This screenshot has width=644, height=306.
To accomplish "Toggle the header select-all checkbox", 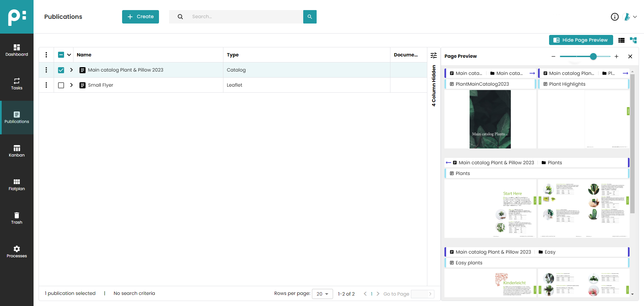I will [61, 55].
